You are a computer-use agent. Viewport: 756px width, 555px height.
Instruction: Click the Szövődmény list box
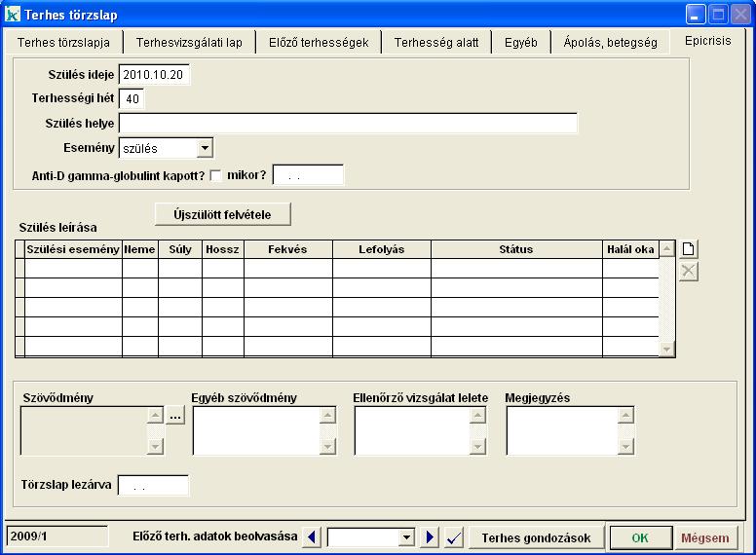pyautogui.click(x=84, y=430)
